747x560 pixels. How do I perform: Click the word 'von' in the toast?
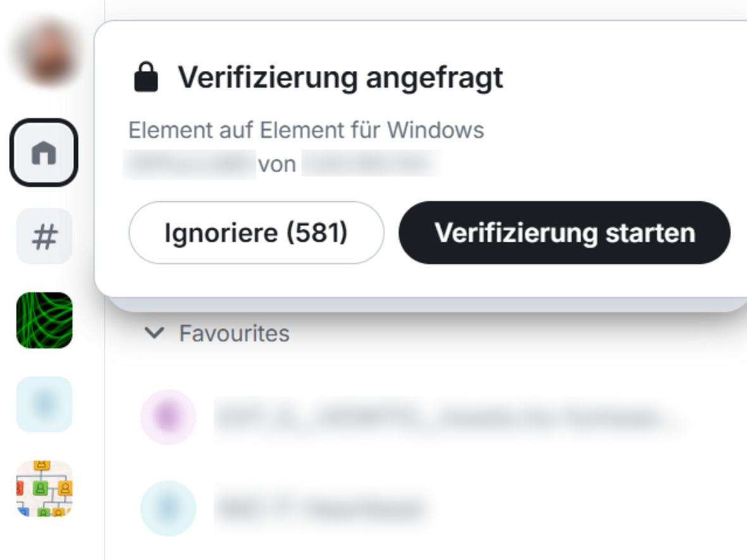pos(277,165)
